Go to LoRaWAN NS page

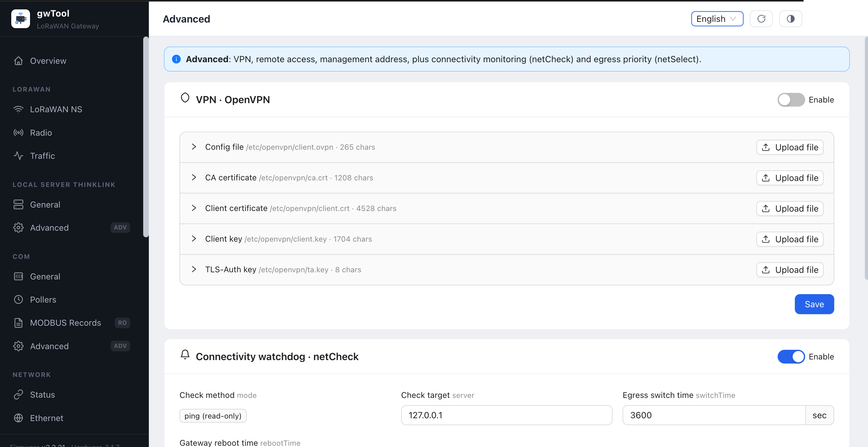click(x=71, y=109)
